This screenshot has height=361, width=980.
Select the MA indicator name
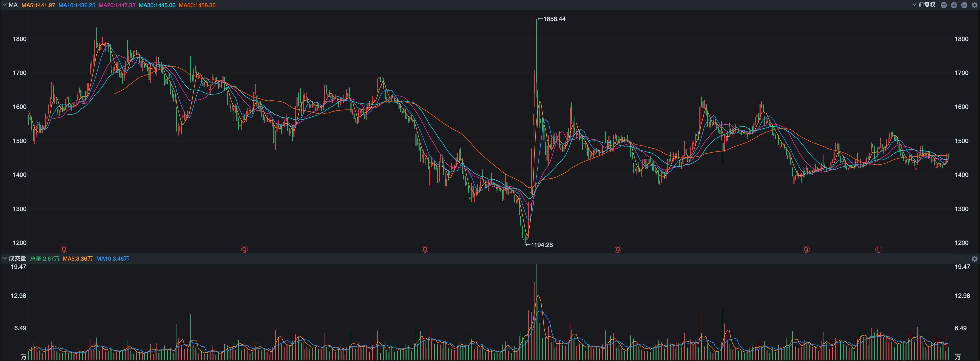click(13, 5)
